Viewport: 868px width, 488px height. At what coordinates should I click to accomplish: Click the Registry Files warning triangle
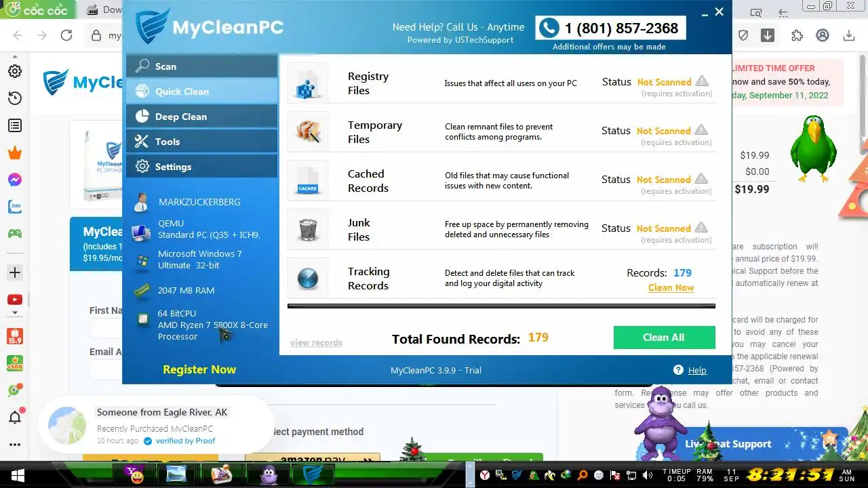tap(702, 81)
